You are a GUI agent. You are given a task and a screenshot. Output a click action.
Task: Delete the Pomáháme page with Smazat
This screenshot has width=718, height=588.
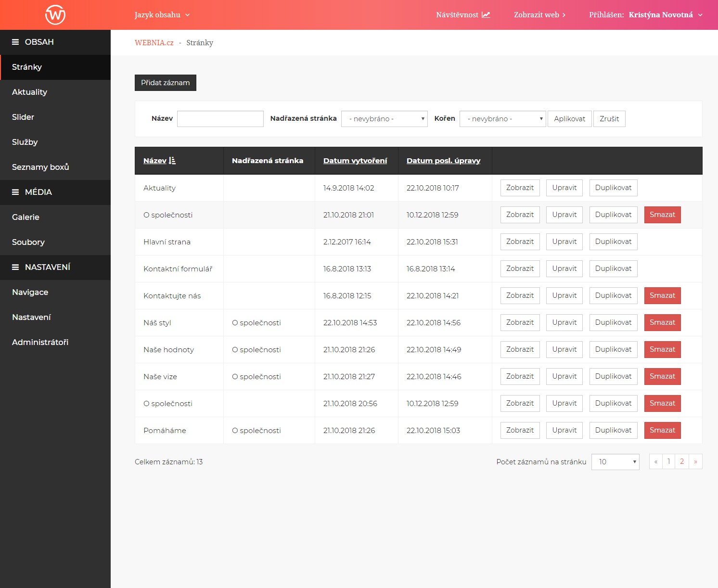coord(662,430)
